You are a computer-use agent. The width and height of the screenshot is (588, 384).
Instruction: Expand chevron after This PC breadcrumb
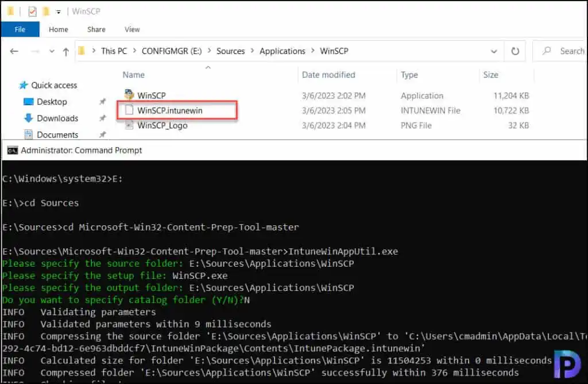coord(134,51)
